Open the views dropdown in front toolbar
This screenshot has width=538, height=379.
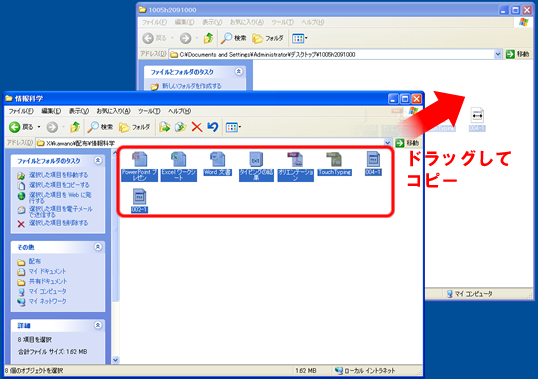233,127
